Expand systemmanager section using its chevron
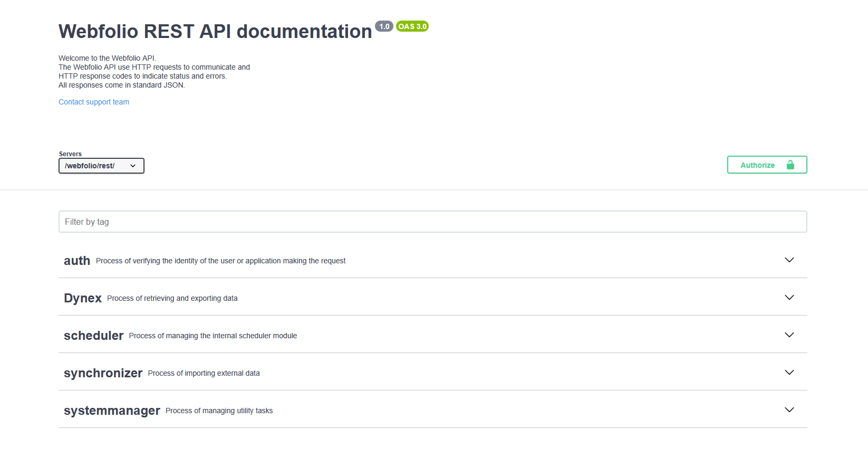The width and height of the screenshot is (868, 467). click(789, 410)
